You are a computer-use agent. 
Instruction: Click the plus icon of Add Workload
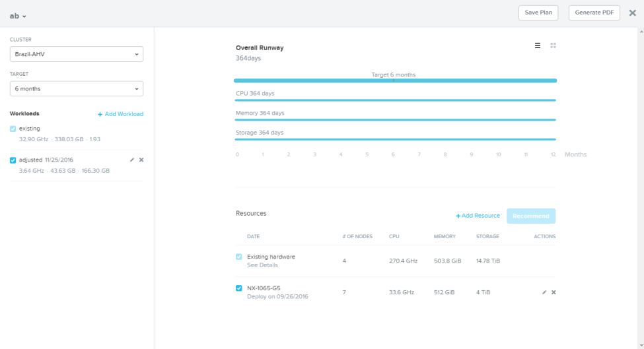pyautogui.click(x=100, y=114)
